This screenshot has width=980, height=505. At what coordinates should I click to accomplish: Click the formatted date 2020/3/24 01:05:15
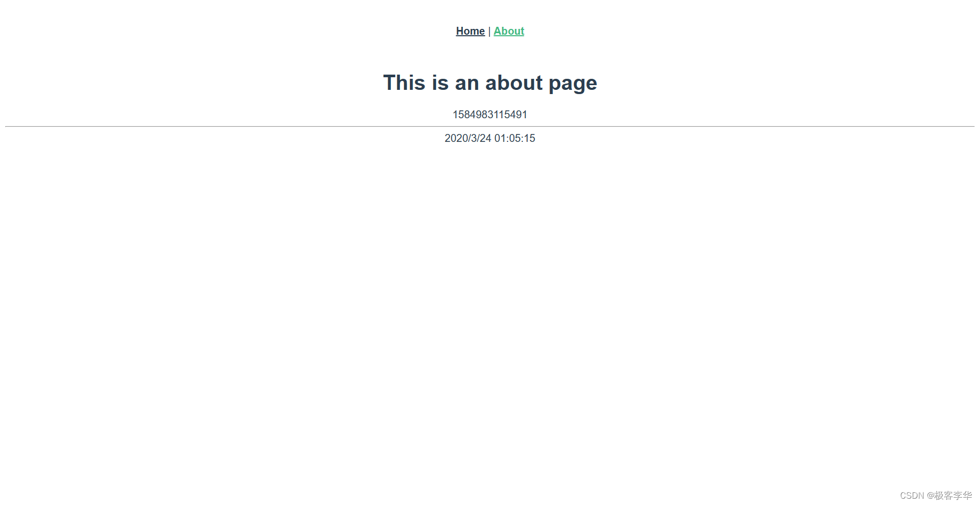[490, 138]
